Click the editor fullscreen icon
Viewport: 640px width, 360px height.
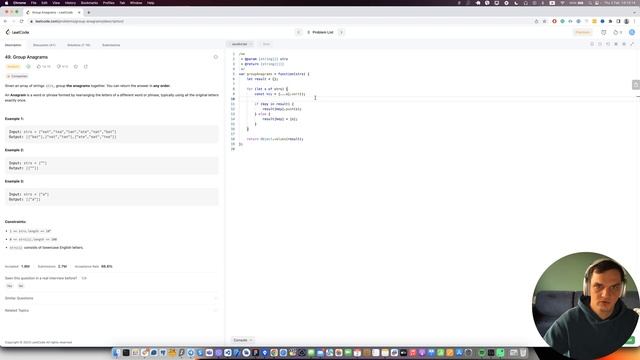point(632,44)
